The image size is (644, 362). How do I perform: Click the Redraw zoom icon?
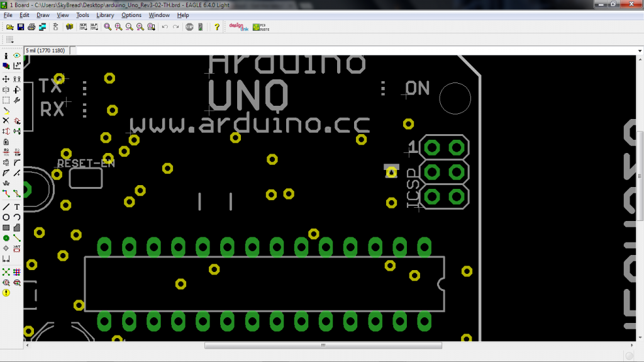coord(140,27)
